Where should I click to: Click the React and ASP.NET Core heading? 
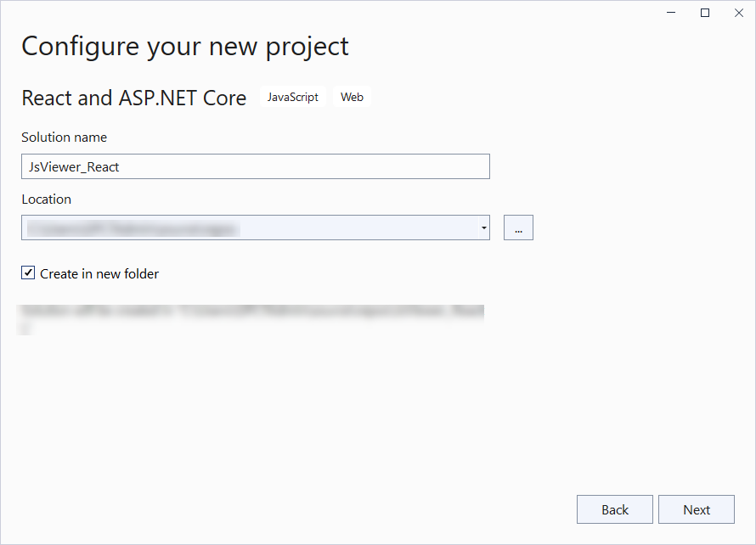point(134,98)
